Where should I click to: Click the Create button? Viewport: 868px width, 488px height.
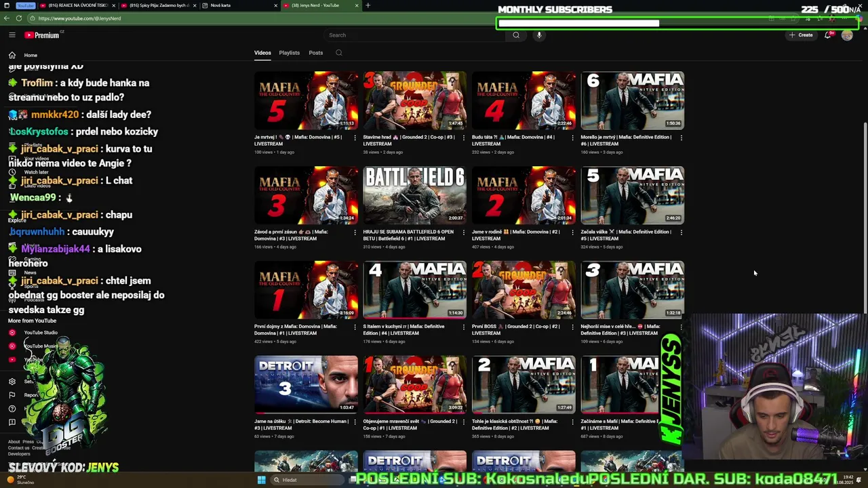point(801,35)
